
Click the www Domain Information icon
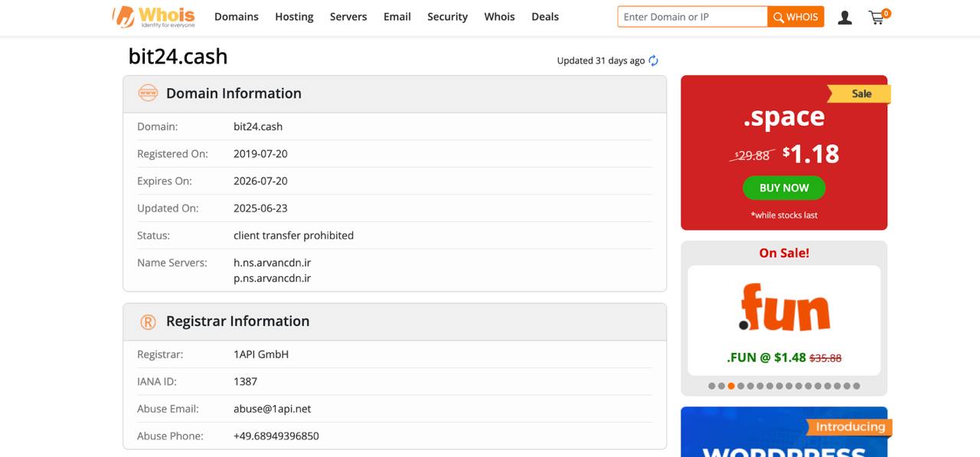147,93
